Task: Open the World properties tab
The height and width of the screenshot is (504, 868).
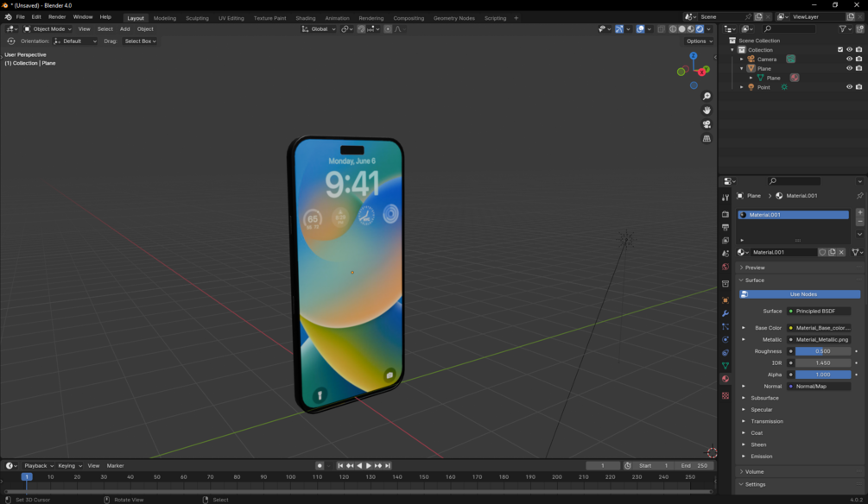Action: coord(725,267)
